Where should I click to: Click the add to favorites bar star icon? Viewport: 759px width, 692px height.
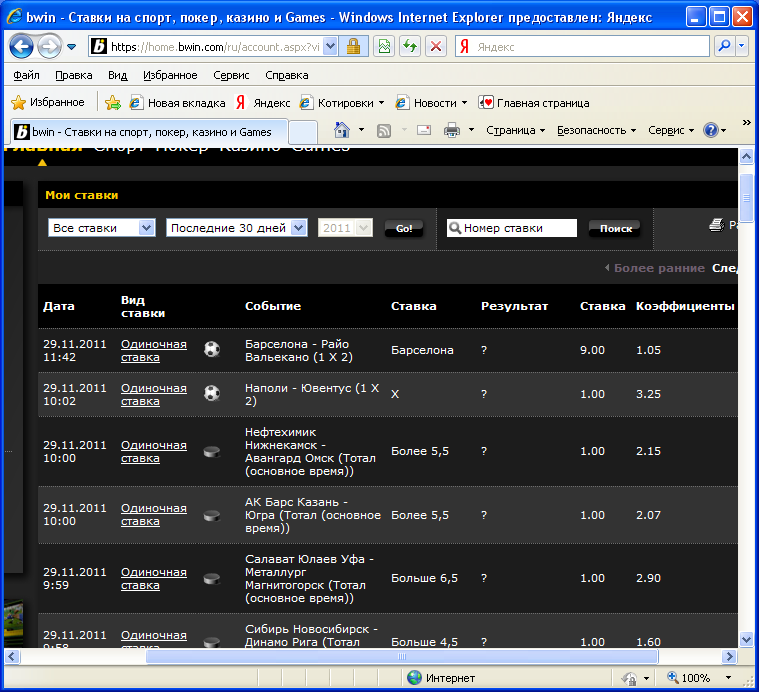[113, 103]
